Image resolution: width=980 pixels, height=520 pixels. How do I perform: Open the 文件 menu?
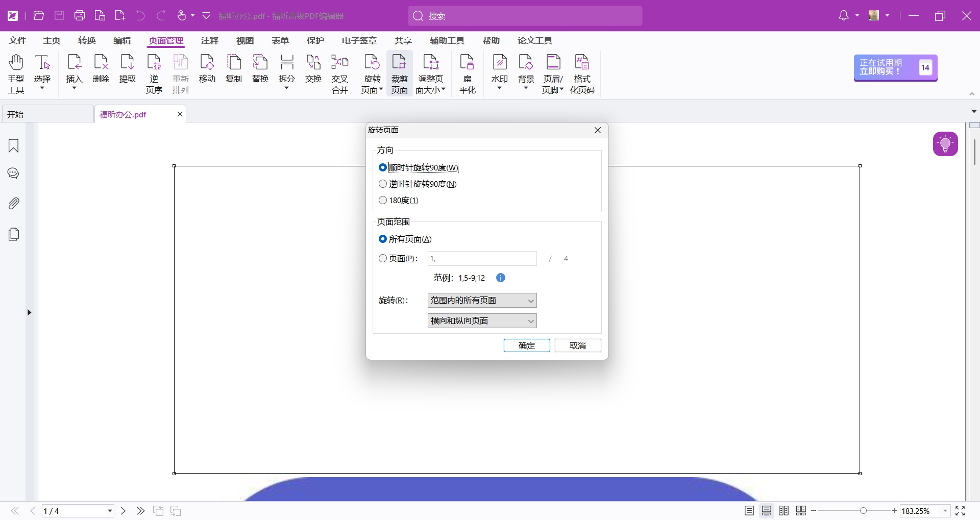click(17, 41)
